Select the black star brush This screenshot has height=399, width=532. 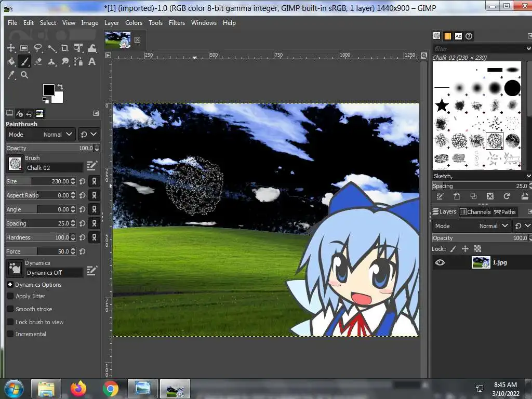[442, 105]
